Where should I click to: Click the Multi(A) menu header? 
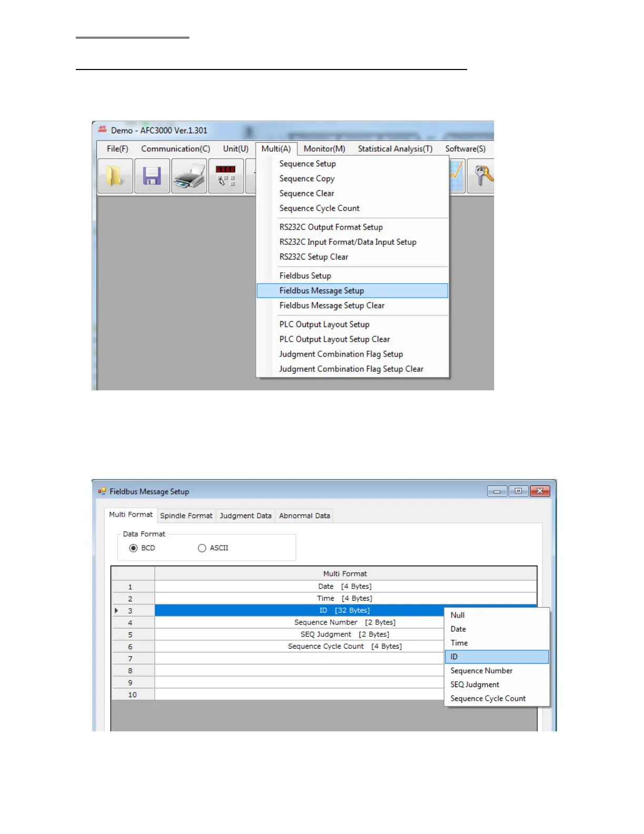(276, 149)
